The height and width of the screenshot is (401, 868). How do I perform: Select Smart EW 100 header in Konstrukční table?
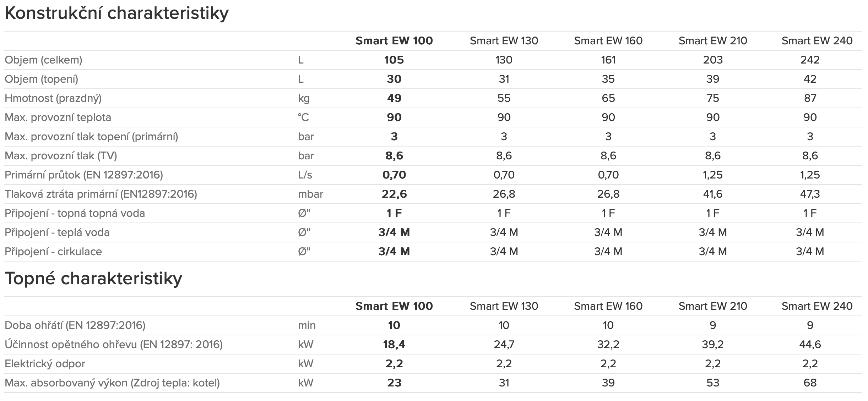coord(394,41)
